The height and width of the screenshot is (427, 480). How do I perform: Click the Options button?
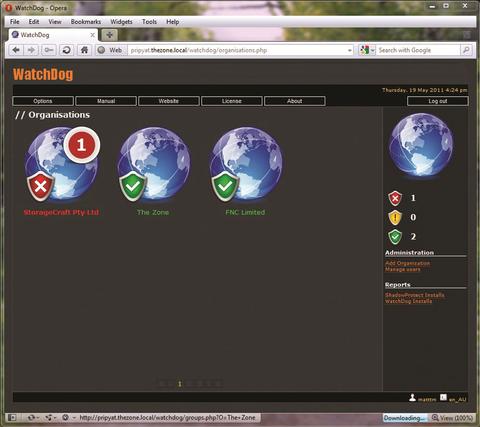tap(43, 101)
